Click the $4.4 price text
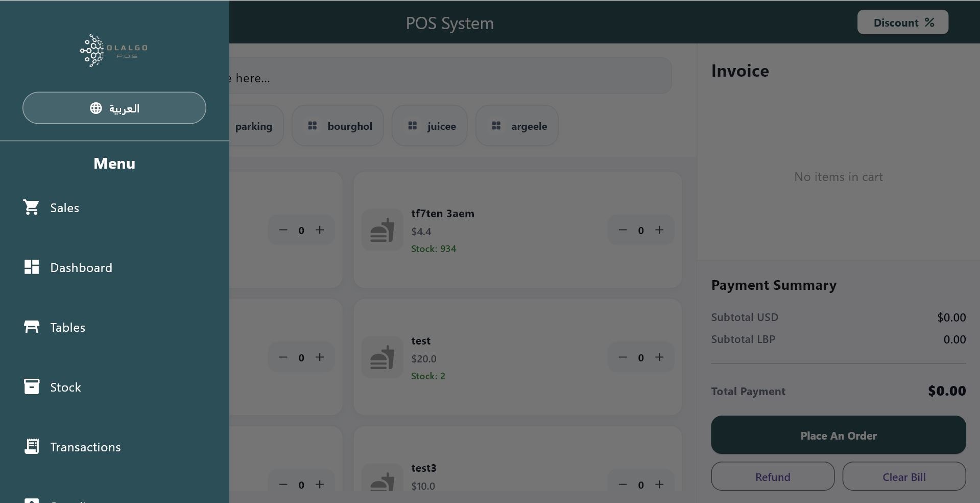Viewport: 980px width, 503px height. (421, 232)
